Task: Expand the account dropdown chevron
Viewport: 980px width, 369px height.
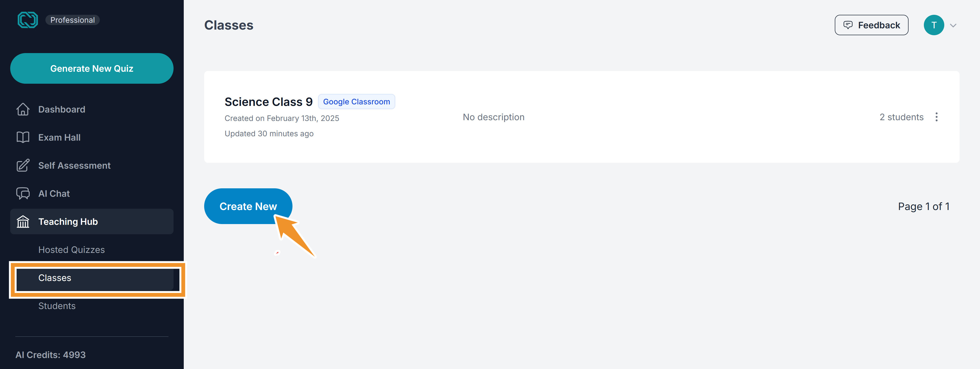Action: coord(953,26)
